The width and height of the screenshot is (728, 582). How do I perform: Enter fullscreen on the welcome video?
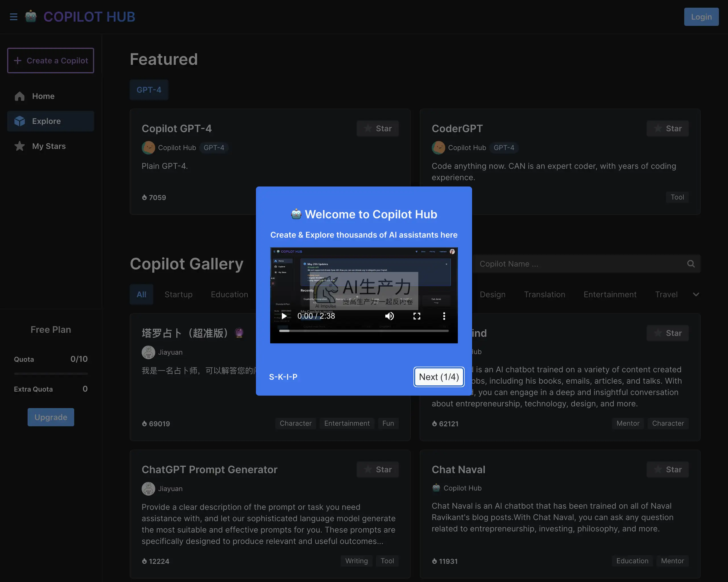(x=417, y=316)
